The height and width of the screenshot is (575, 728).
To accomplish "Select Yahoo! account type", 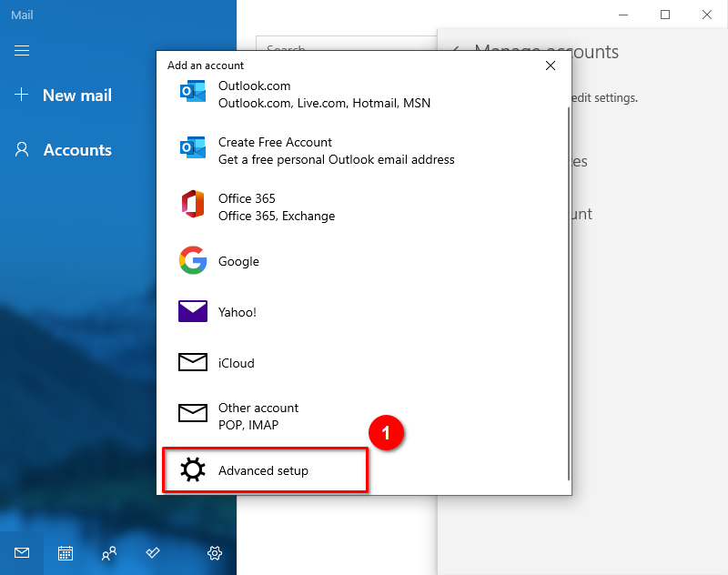I will 362,312.
